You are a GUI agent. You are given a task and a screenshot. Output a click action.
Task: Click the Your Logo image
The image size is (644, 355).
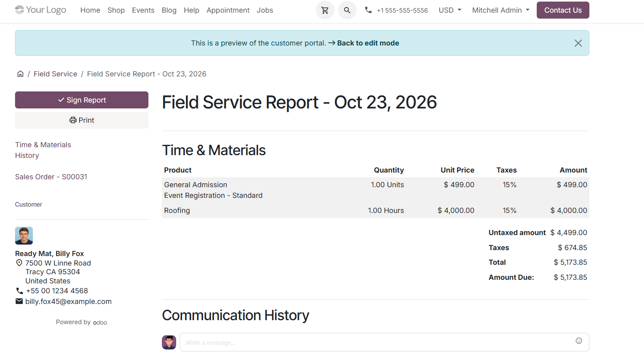pyautogui.click(x=40, y=10)
